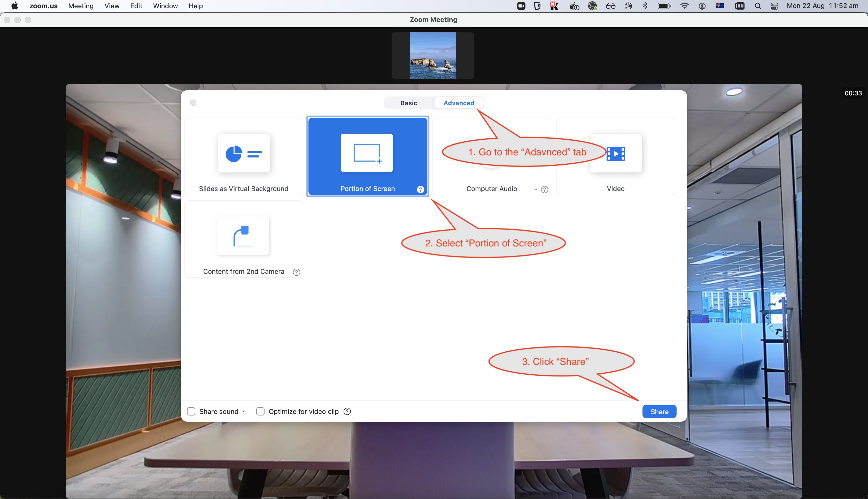
Task: Click the help icon next to Computer Audio
Action: [544, 189]
